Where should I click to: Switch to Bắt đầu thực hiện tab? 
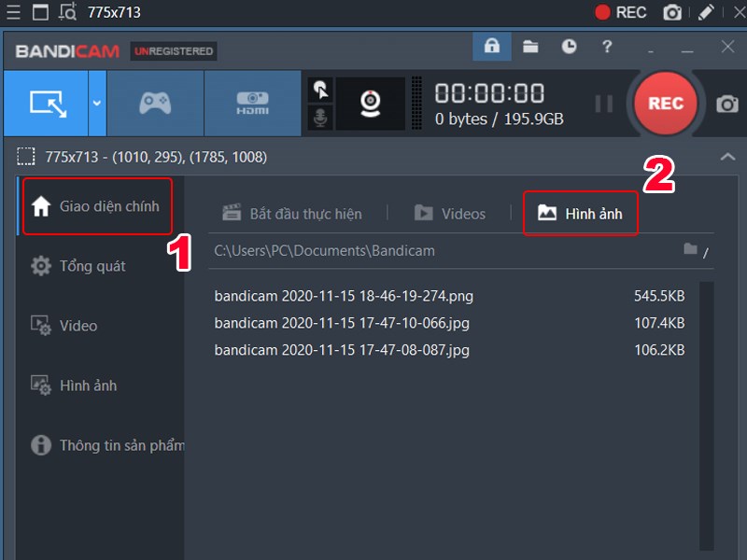point(292,214)
